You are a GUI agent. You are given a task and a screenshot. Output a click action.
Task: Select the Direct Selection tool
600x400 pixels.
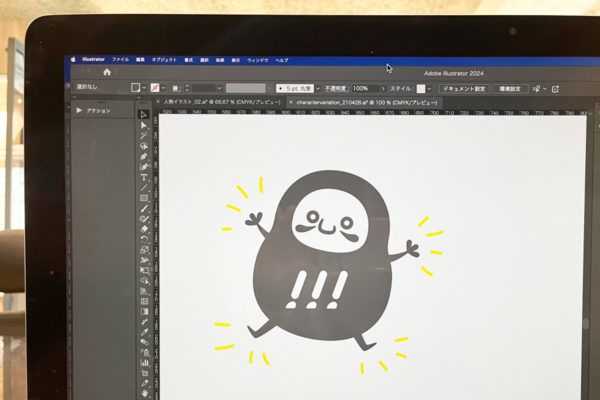coord(144,125)
